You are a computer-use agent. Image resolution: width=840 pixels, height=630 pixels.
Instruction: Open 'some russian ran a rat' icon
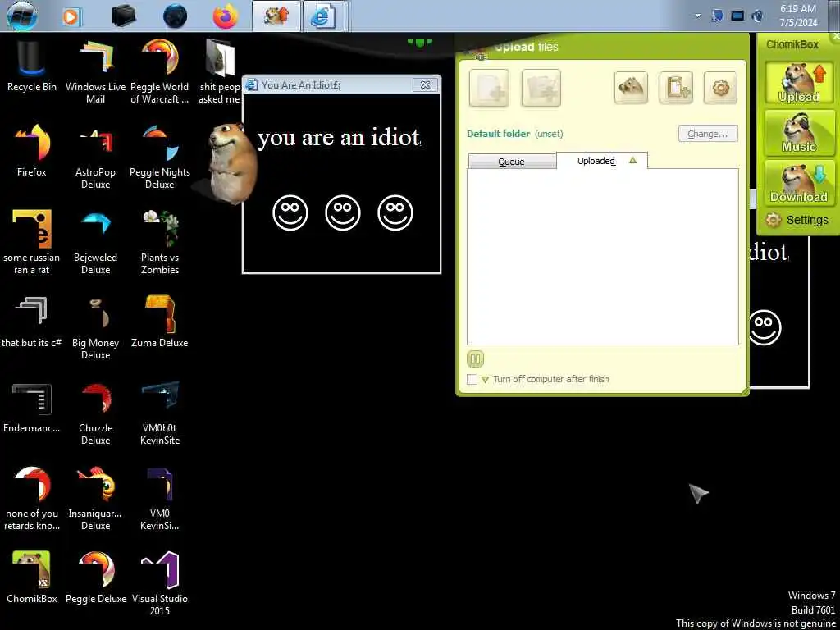tap(32, 242)
